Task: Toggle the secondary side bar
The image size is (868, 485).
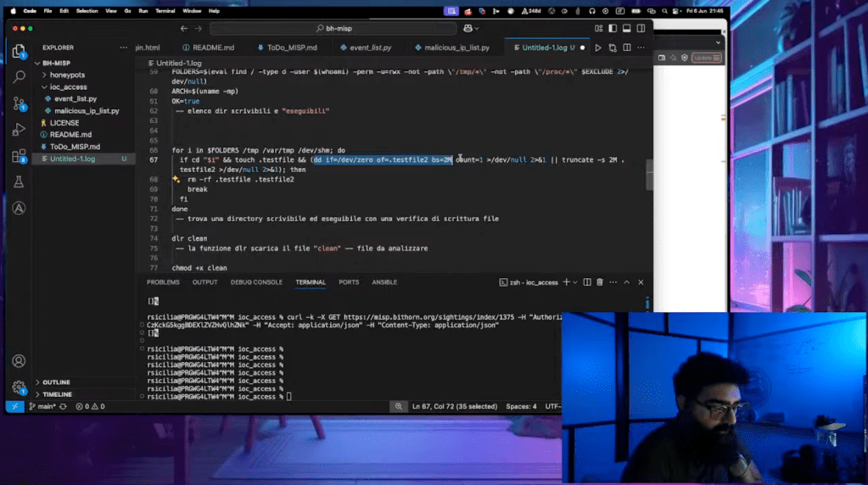Action: coord(641,28)
